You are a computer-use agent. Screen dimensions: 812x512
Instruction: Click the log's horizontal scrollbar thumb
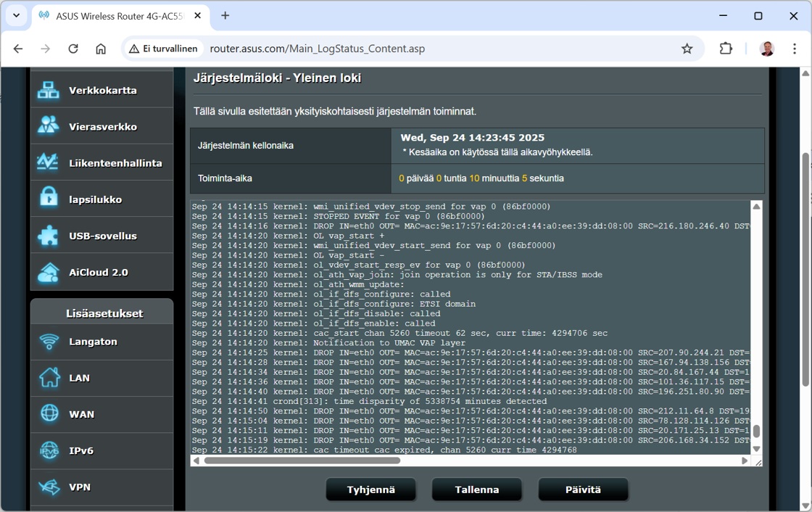tap(302, 461)
